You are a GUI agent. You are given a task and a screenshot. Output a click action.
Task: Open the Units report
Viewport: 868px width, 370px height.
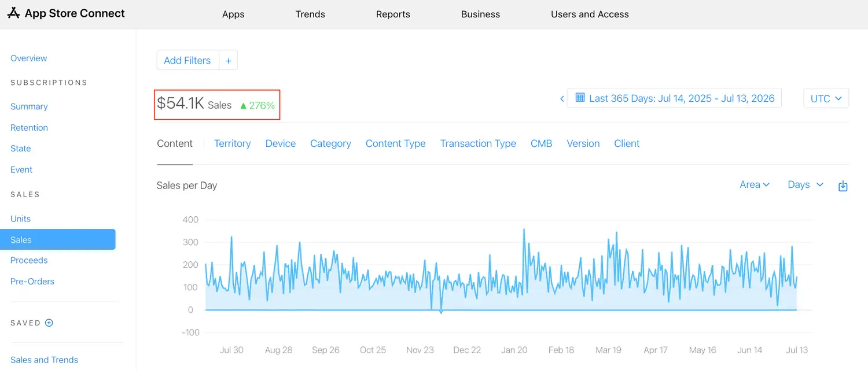tap(20, 219)
